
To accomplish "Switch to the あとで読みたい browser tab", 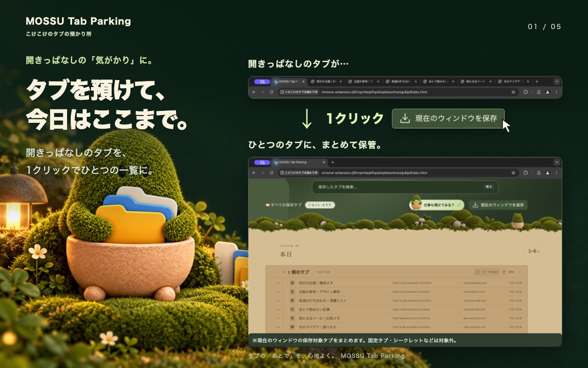I will [438, 81].
